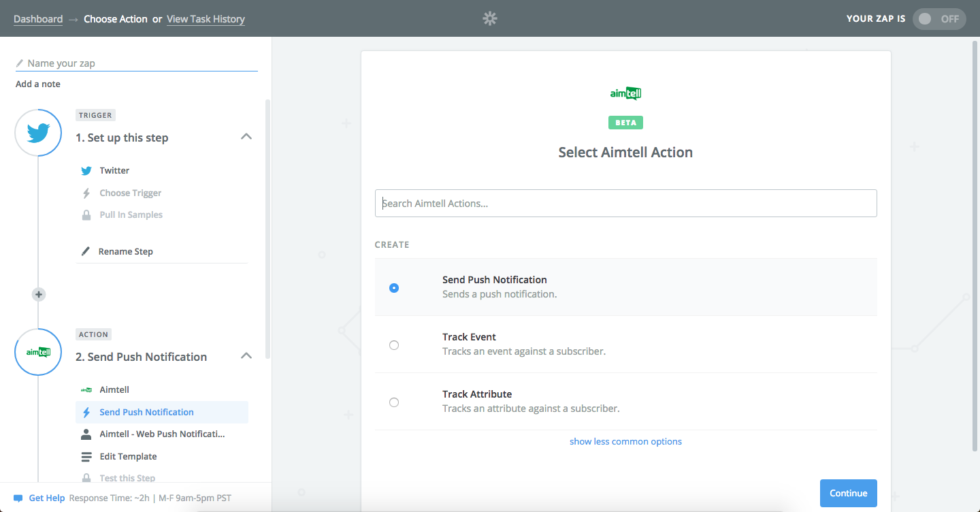The width and height of the screenshot is (980, 512).
Task: Click show less common options
Action: click(x=625, y=442)
